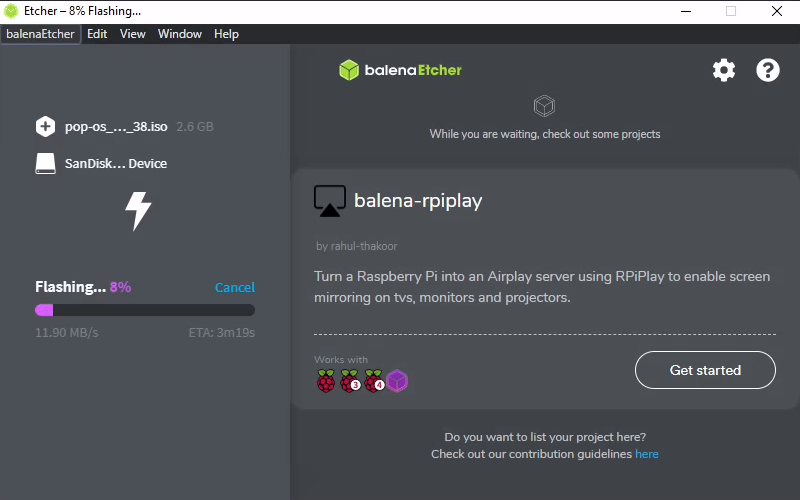Click the lightning bolt flash icon

[x=137, y=210]
